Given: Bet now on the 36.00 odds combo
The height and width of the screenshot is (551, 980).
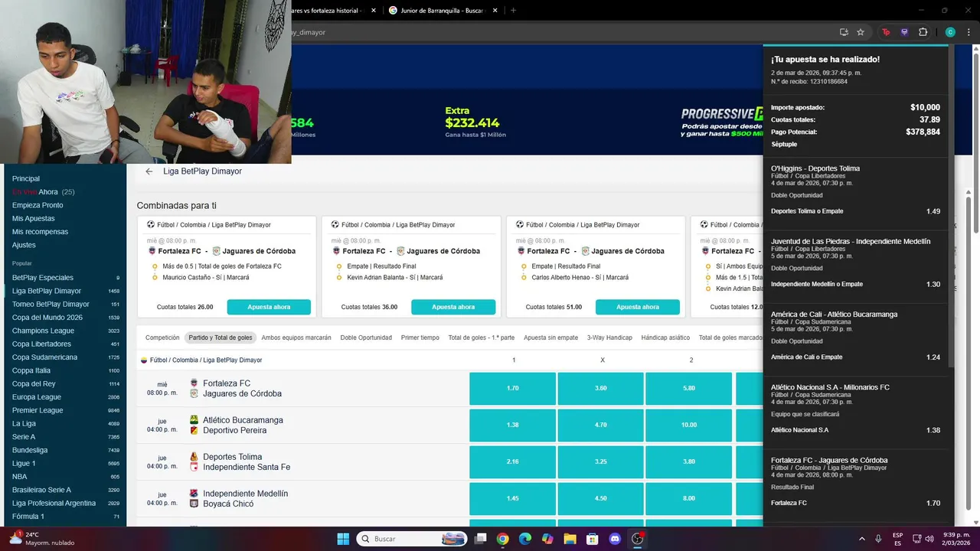Looking at the screenshot, I should pos(453,307).
